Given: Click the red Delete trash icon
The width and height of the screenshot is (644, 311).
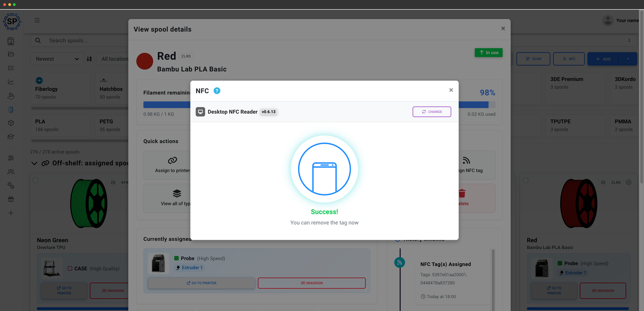Looking at the screenshot, I should (462, 193).
